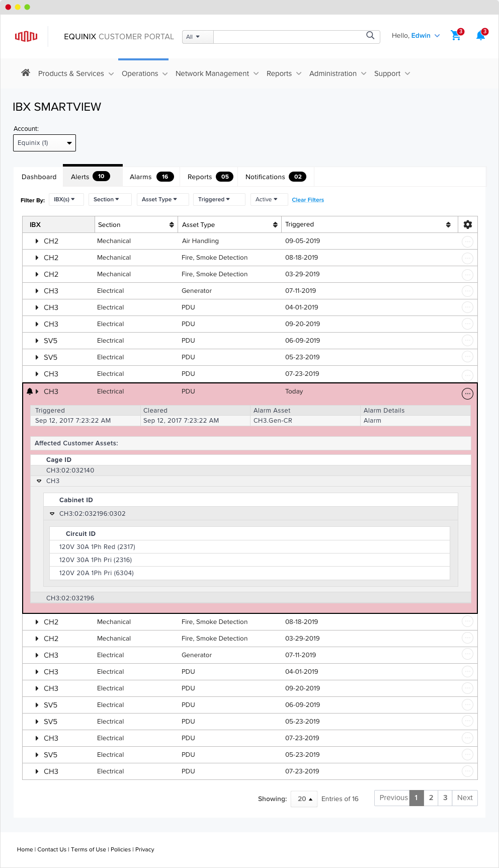Open actions menu for first CH3 PDU 04-01-2019 row
The height and width of the screenshot is (868, 499).
(x=467, y=307)
